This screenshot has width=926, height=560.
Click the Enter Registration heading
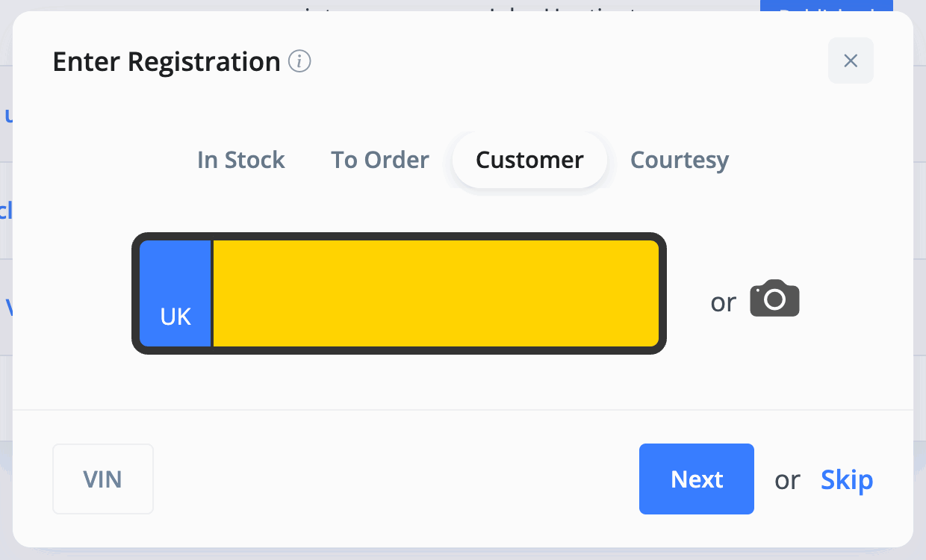tap(167, 61)
